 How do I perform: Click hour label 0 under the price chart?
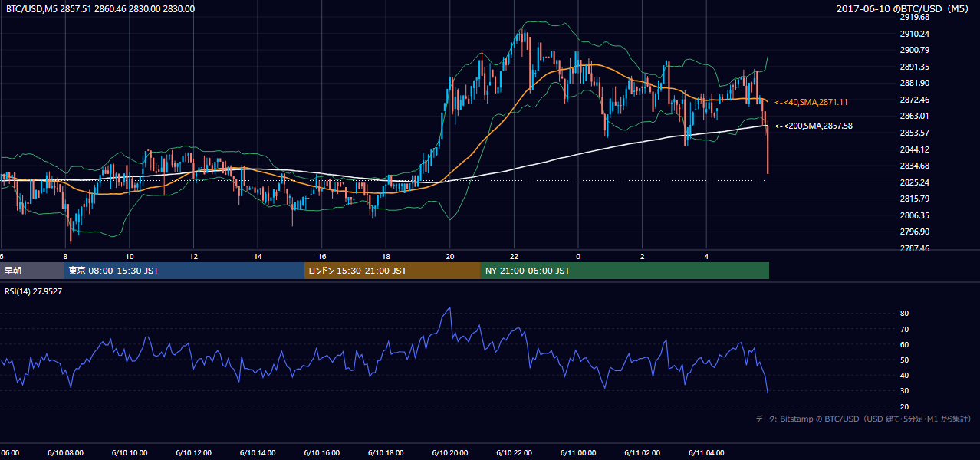coord(578,257)
